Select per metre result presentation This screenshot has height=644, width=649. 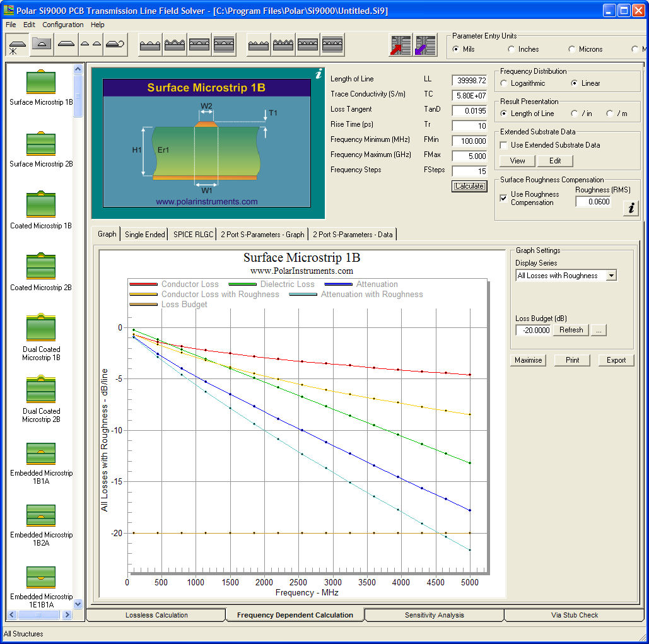point(610,114)
